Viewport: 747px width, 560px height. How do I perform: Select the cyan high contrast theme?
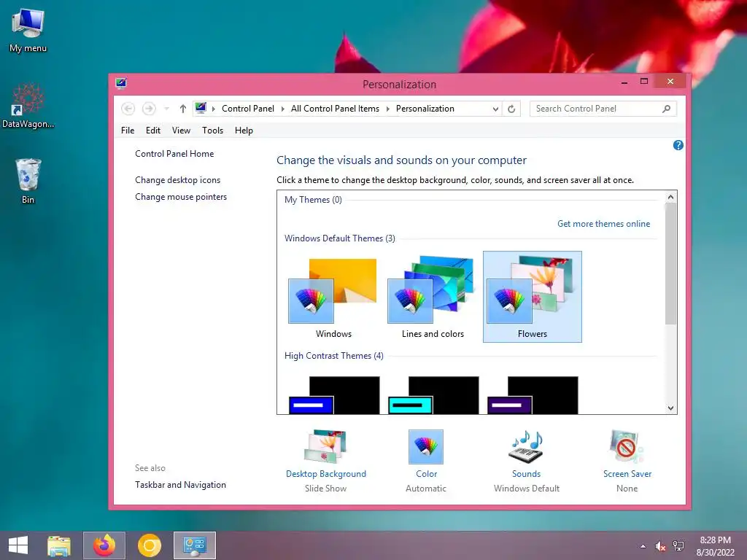coord(433,395)
